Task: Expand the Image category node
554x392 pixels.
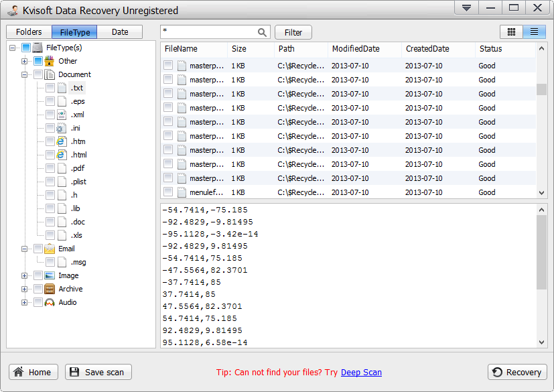Action: pyautogui.click(x=24, y=276)
